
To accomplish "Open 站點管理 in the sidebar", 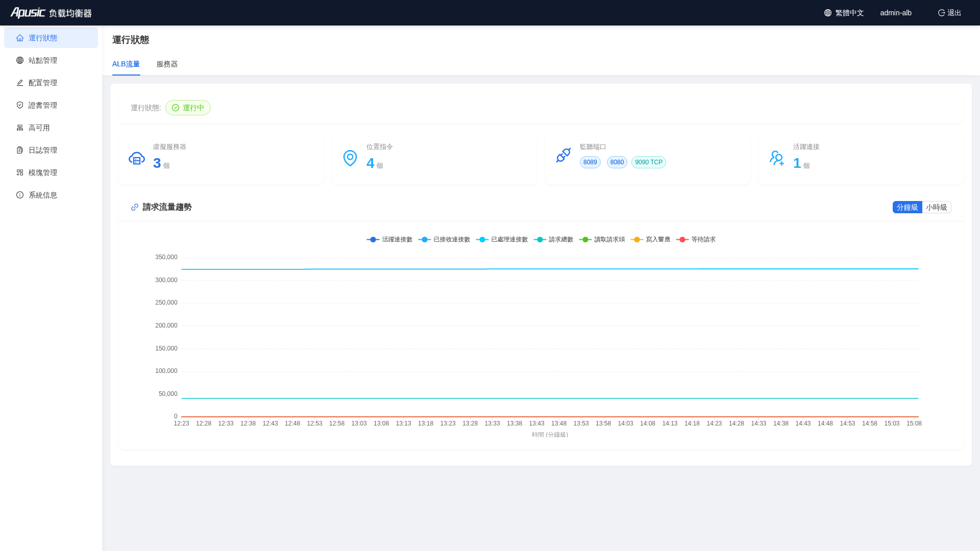I will coord(51,60).
